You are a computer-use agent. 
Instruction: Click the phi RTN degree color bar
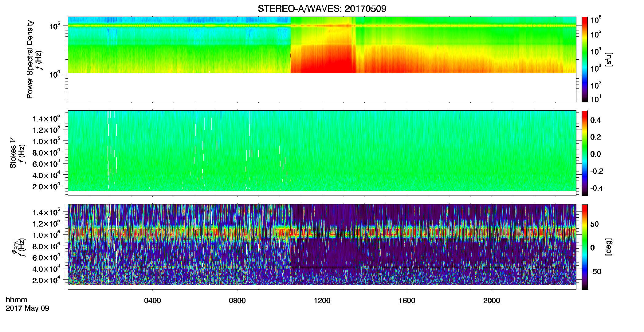coord(585,247)
